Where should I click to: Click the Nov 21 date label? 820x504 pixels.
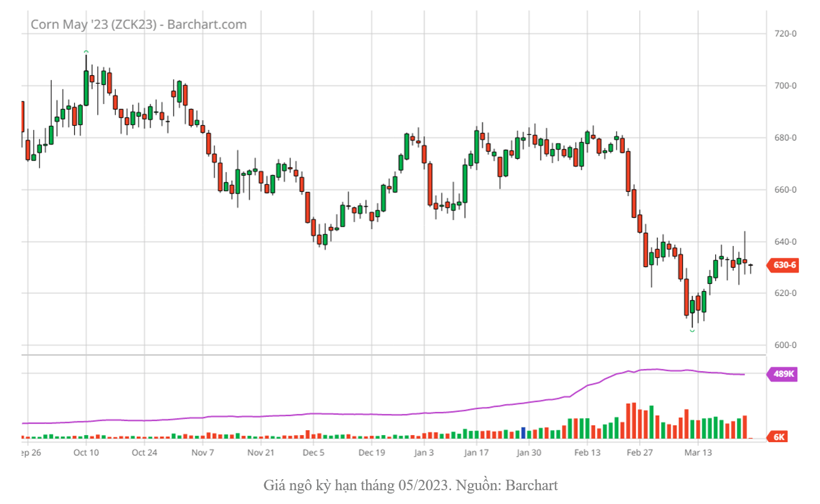pyautogui.click(x=261, y=453)
